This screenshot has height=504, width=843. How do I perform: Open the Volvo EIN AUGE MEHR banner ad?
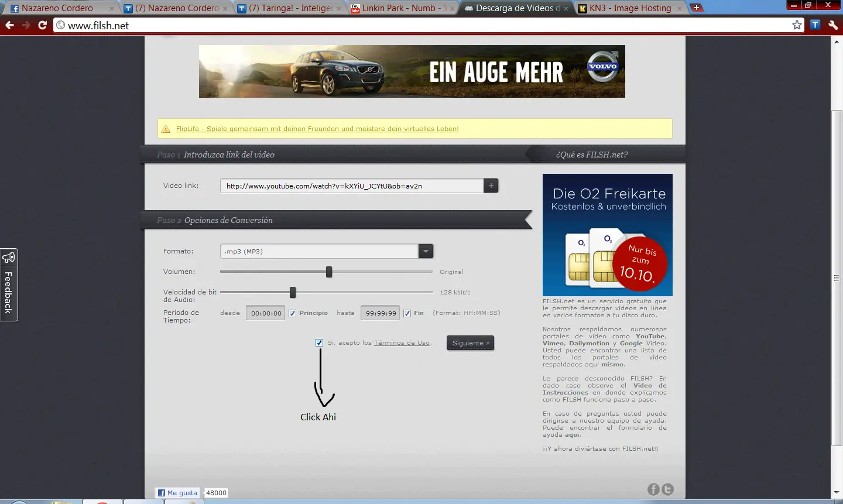coord(412,71)
